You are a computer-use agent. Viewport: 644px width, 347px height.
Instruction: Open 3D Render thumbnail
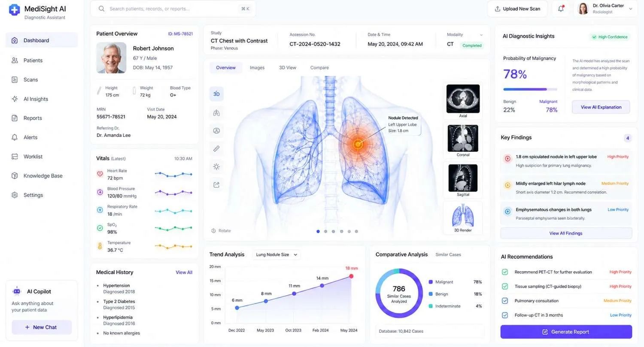coord(463,218)
